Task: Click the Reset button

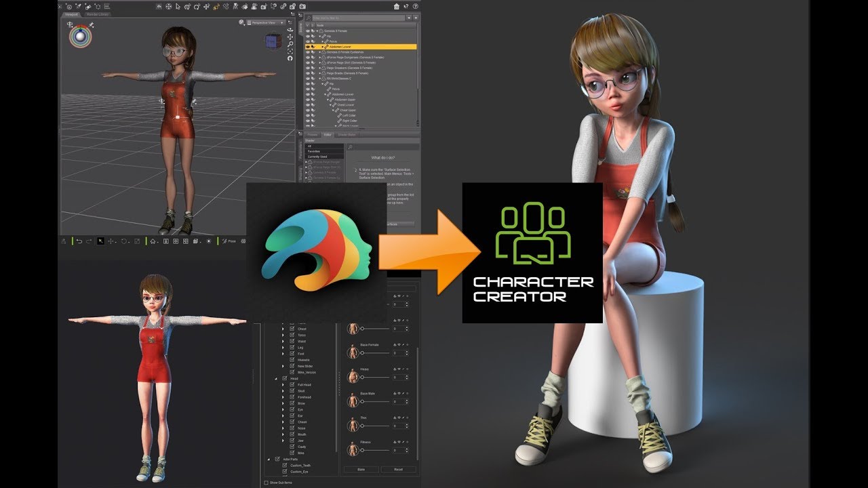Action: pyautogui.click(x=398, y=470)
